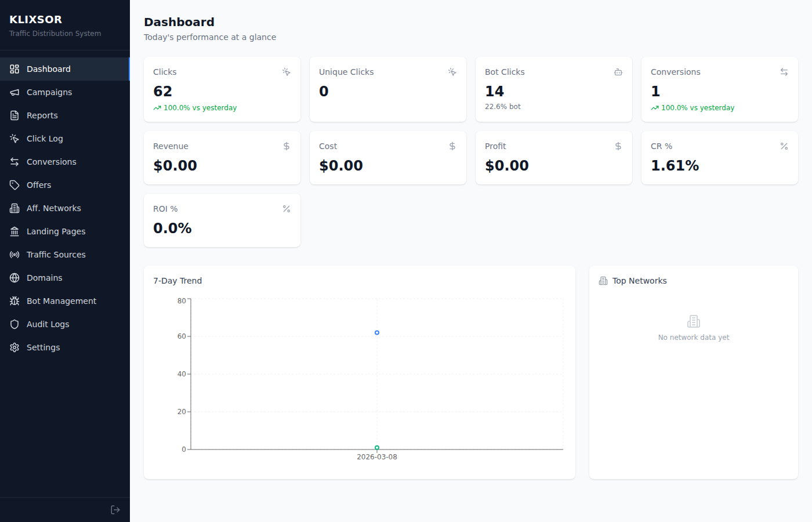
Task: Click the building icon next to Top Networks
Action: pos(603,280)
